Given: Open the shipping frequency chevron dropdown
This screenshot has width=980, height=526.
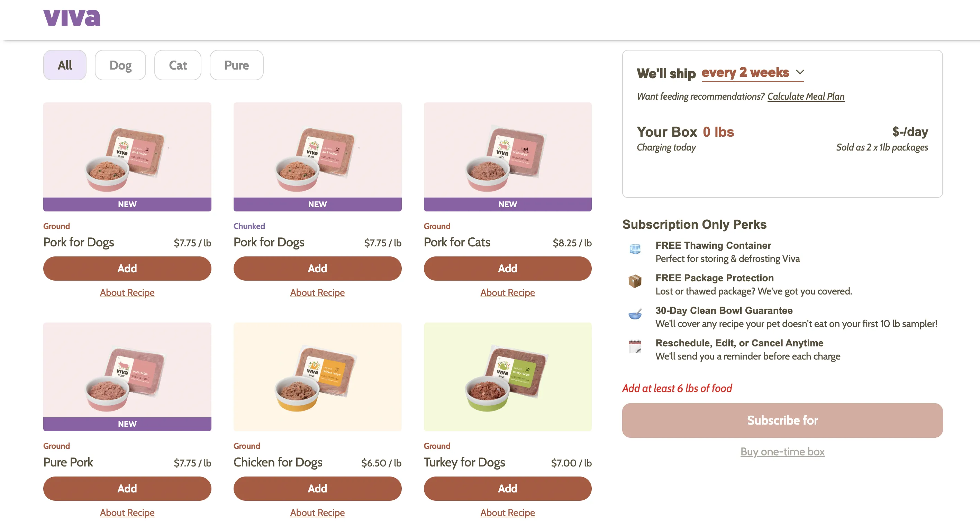Looking at the screenshot, I should coord(800,72).
